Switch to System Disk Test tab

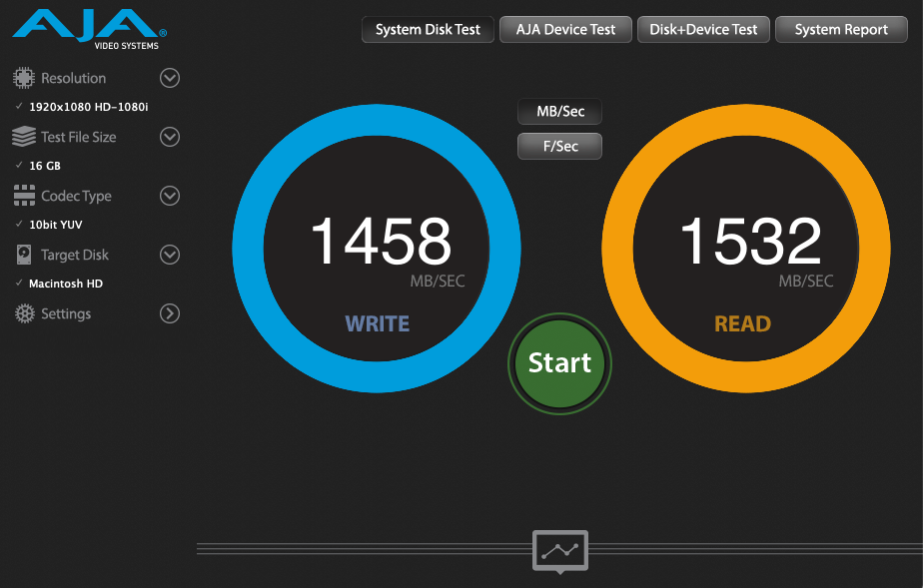point(428,29)
